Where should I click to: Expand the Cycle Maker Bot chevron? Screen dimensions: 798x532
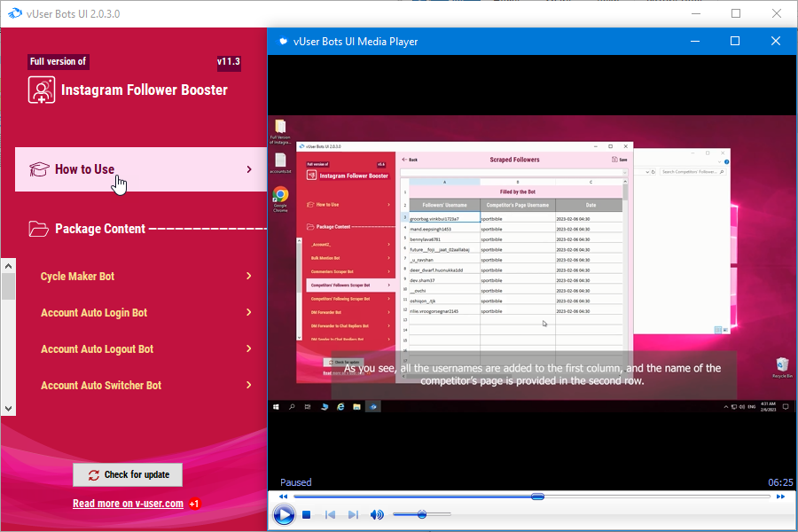[249, 276]
